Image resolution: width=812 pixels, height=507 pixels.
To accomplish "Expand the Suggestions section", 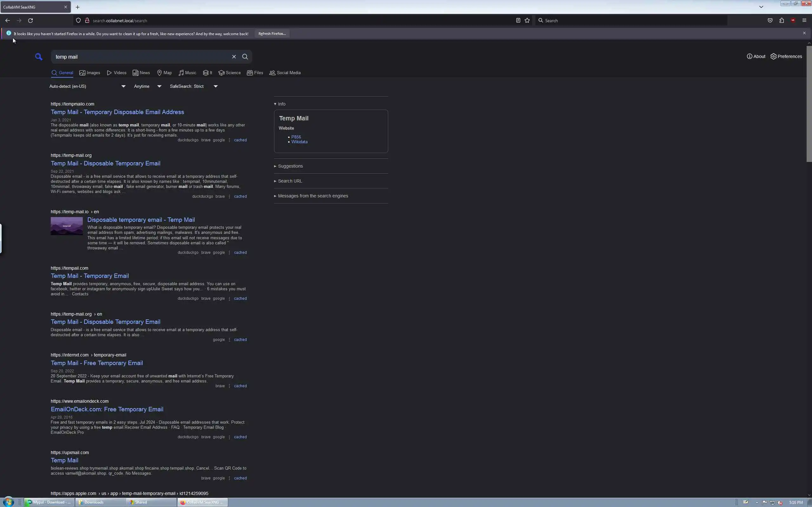I will pyautogui.click(x=290, y=166).
